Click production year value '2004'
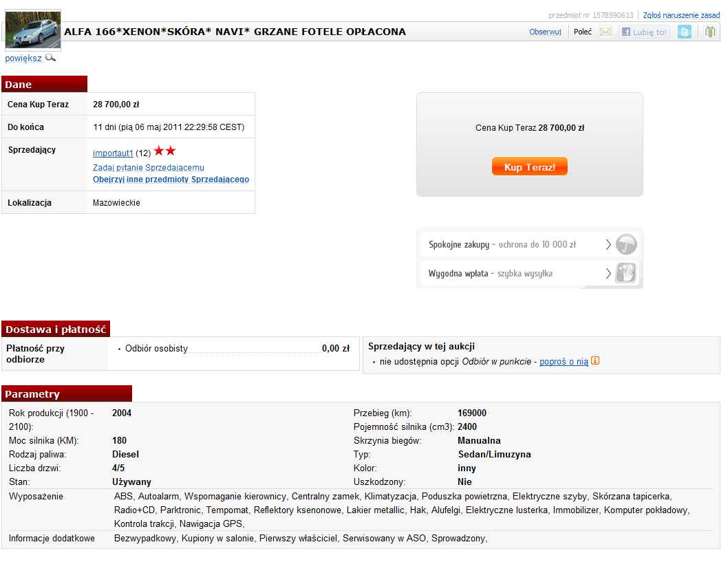The width and height of the screenshot is (728, 562). pos(122,413)
